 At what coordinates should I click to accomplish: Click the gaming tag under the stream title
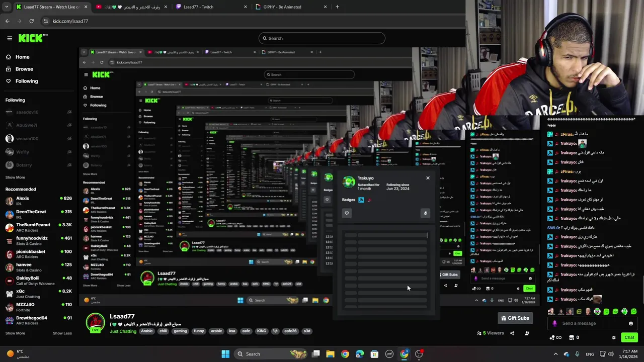(180, 331)
